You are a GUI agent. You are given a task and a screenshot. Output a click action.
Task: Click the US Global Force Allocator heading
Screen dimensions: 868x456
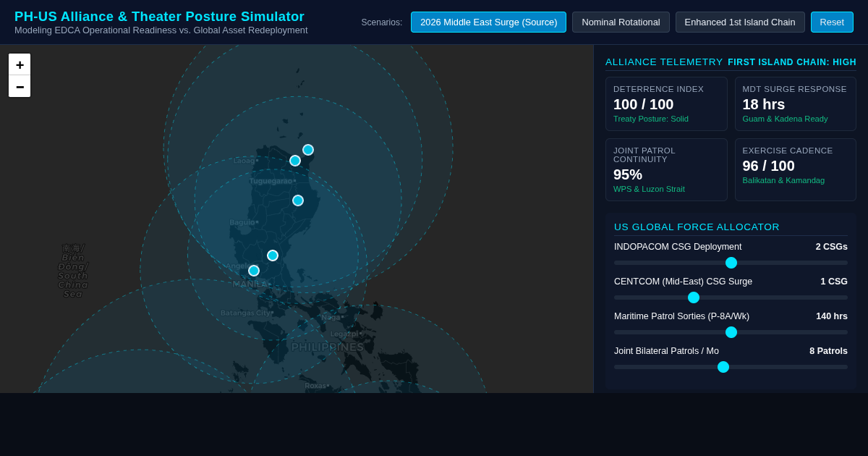[x=697, y=227]
